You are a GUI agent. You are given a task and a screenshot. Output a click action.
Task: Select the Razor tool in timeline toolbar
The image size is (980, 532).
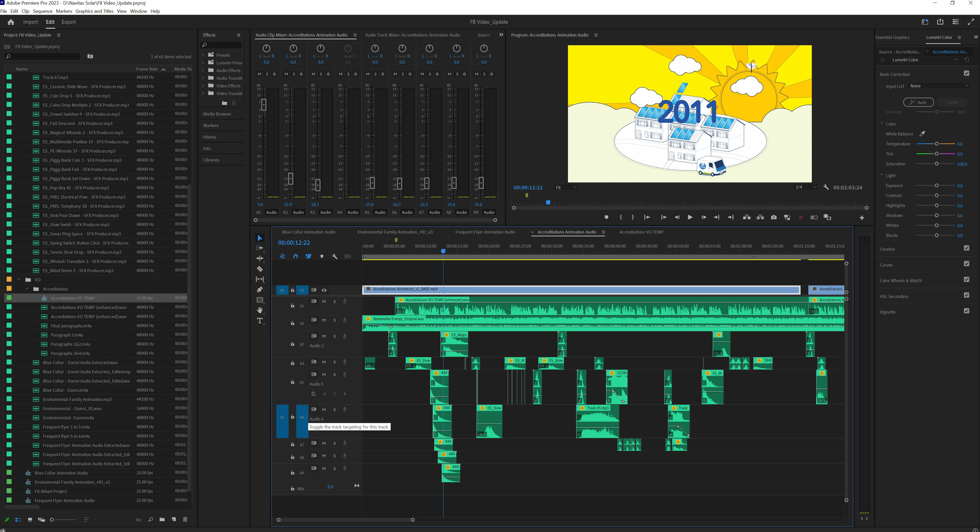click(x=260, y=269)
